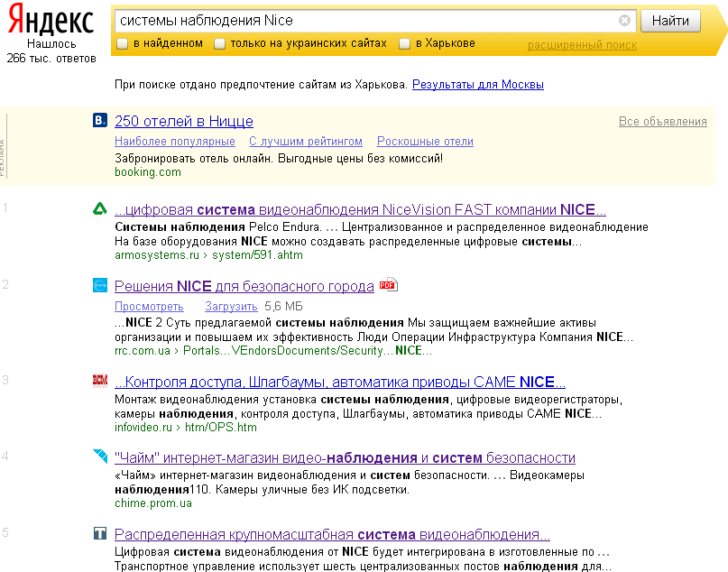Viewport: 728px width, 572px height.
Task: Click the 'Portals…VEndorsDocuments/Security…NICE' path
Action: pos(308,351)
